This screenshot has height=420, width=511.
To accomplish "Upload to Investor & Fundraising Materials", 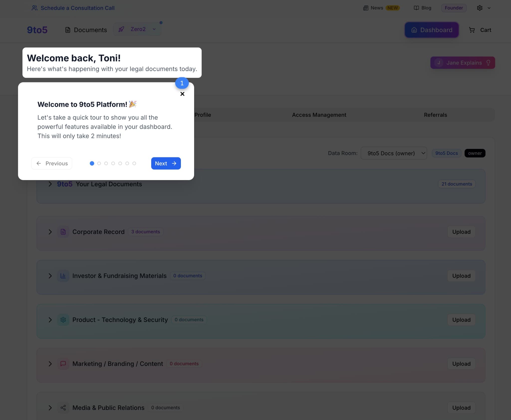I will (461, 276).
